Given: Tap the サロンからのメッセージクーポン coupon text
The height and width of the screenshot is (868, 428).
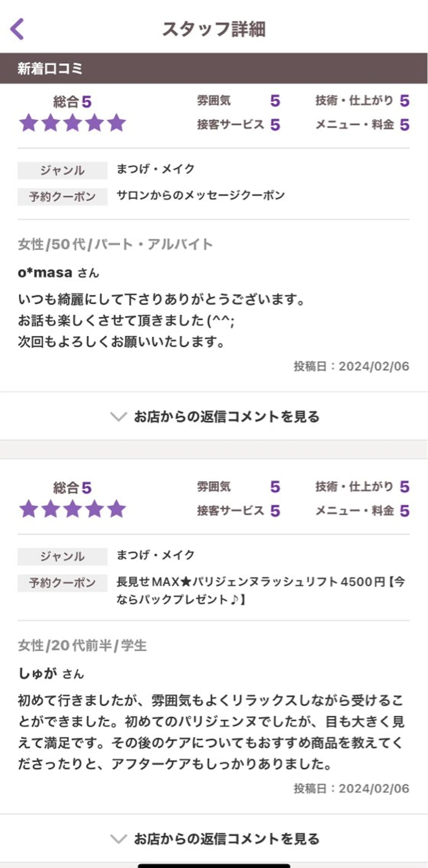Looking at the screenshot, I should (201, 195).
